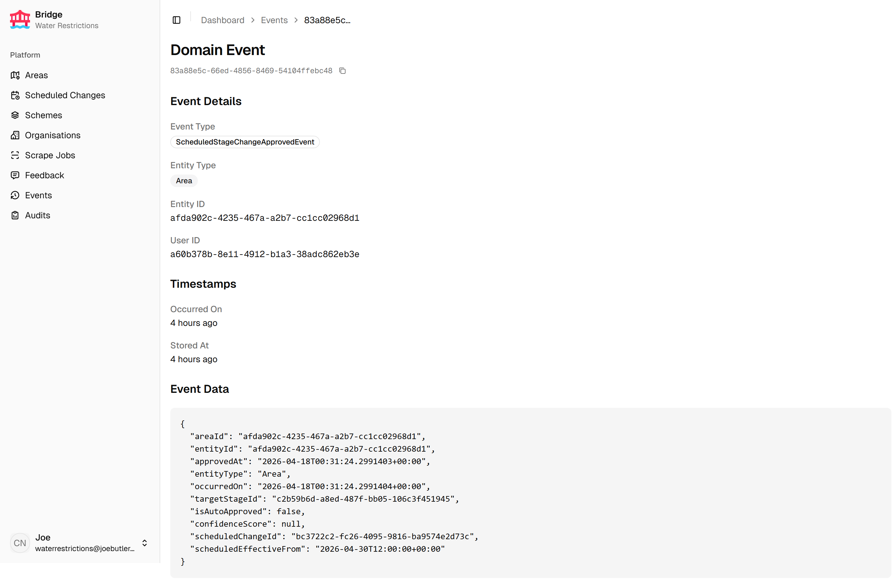Click the Organisations building icon

pos(15,135)
